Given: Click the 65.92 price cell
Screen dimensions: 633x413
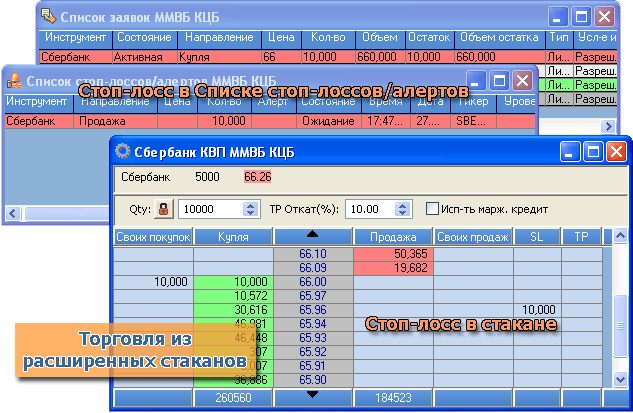Looking at the screenshot, I should (x=313, y=352).
